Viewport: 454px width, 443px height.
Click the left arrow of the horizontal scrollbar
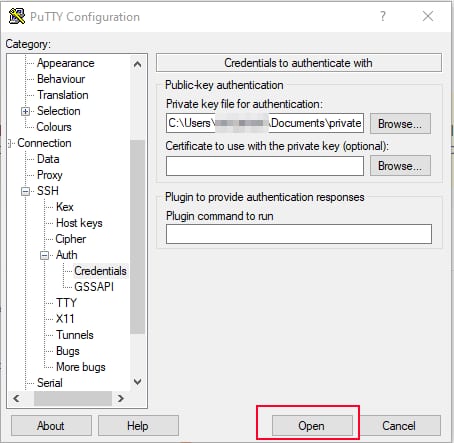point(16,398)
